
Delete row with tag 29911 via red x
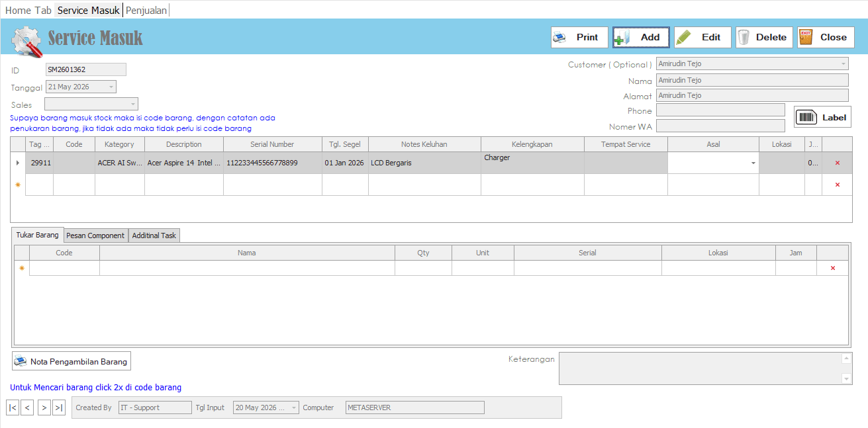click(837, 163)
